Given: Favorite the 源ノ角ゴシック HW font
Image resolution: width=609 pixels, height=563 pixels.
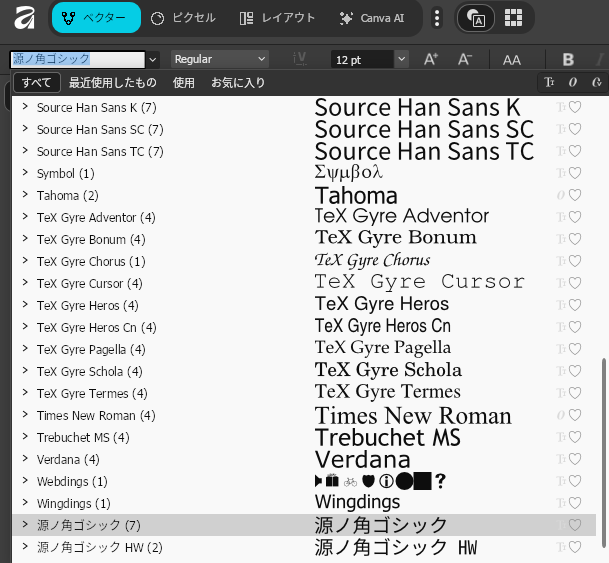Looking at the screenshot, I should (575, 547).
